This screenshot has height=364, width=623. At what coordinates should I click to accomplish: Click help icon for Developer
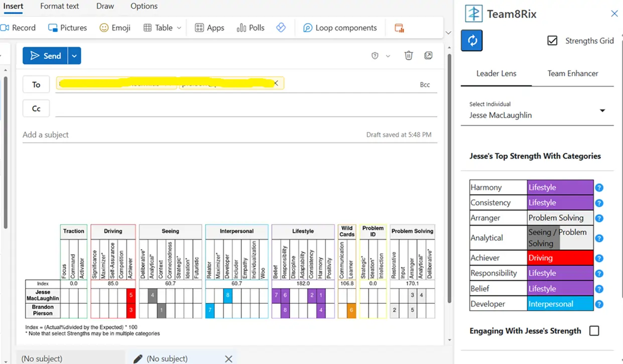coord(599,304)
